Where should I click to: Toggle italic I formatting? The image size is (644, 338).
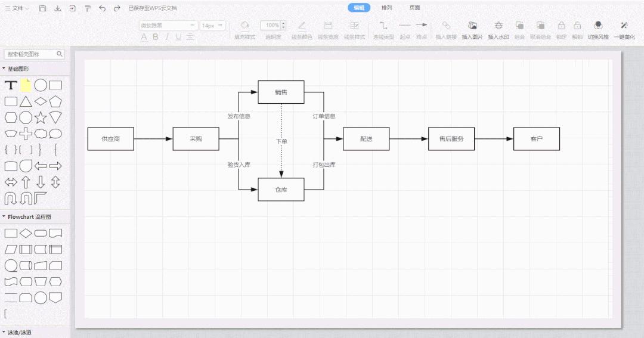[x=167, y=36]
